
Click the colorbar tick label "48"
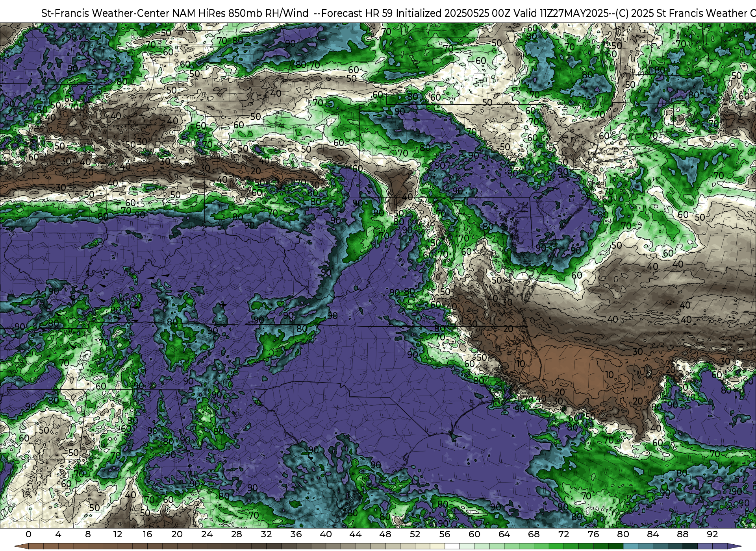point(385,534)
